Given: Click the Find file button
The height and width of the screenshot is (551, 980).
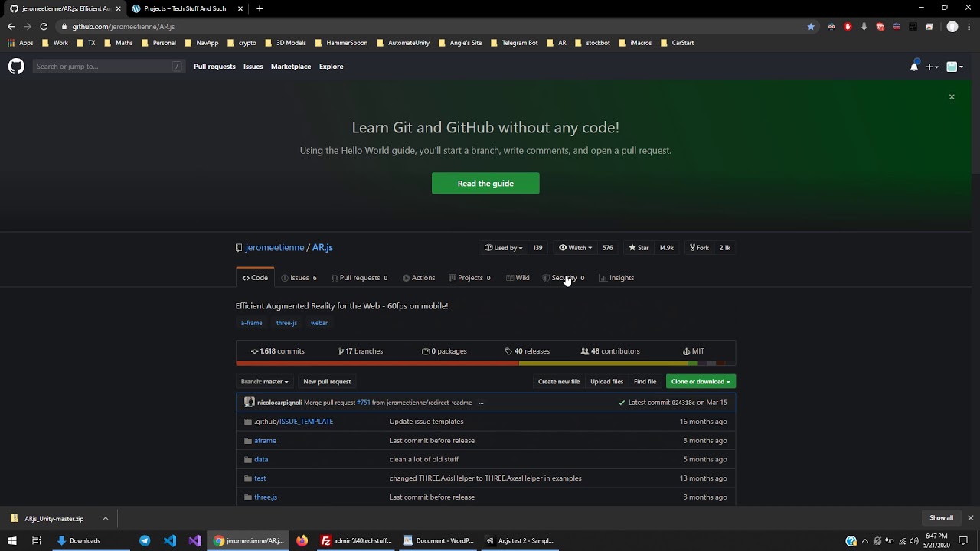Looking at the screenshot, I should [645, 382].
